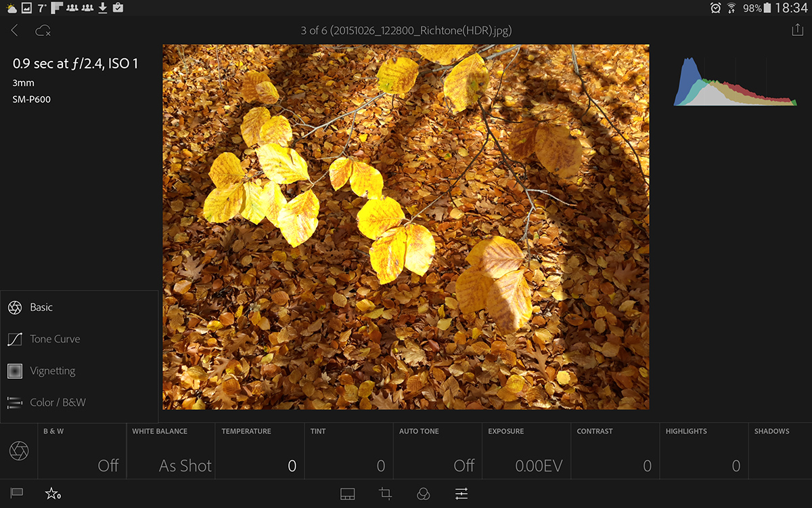Select the Highlights adjustment

(704, 451)
